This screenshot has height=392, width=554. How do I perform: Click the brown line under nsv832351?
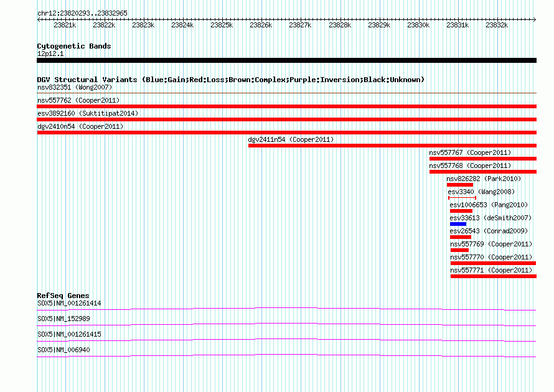click(286, 93)
